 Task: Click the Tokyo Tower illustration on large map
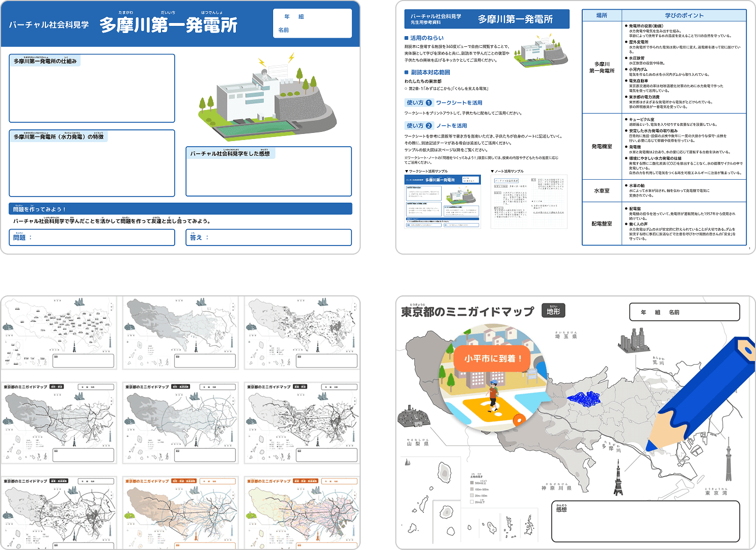click(x=618, y=478)
